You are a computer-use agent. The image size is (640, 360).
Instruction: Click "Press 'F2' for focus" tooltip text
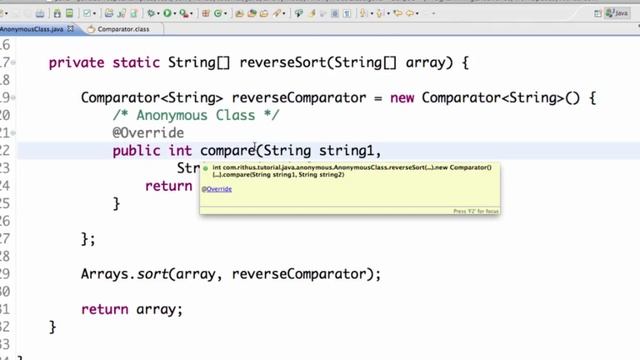pyautogui.click(x=476, y=211)
